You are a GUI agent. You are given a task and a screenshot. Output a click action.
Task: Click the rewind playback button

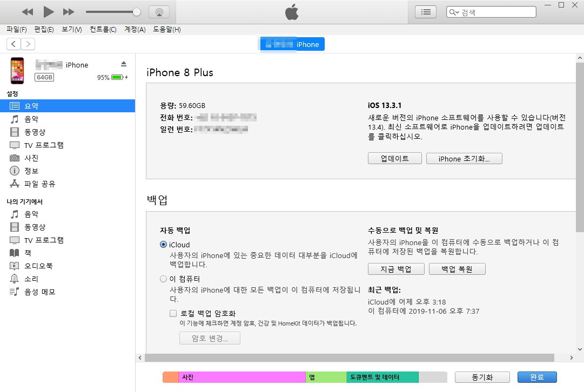[x=27, y=12]
